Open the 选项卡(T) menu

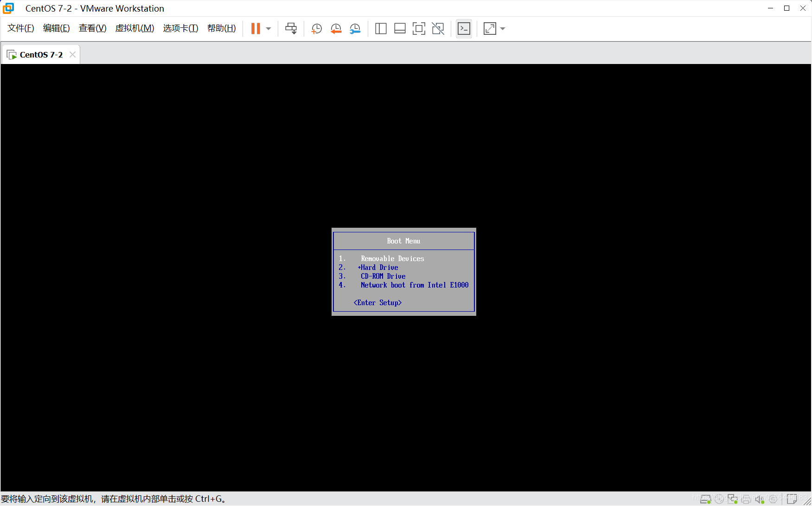click(181, 28)
